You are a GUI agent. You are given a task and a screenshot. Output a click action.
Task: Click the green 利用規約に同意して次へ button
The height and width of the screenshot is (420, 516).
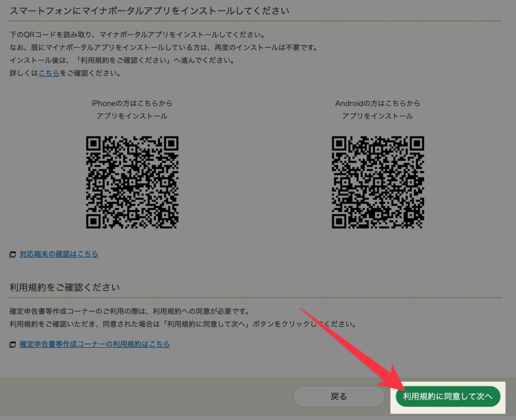point(447,396)
